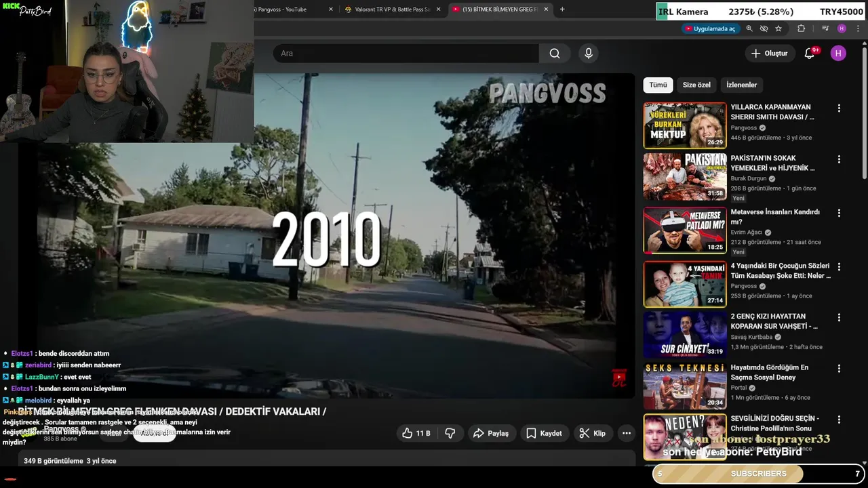This screenshot has height=488, width=868.
Task: Click the crossed-eye icon in address bar
Action: (764, 28)
